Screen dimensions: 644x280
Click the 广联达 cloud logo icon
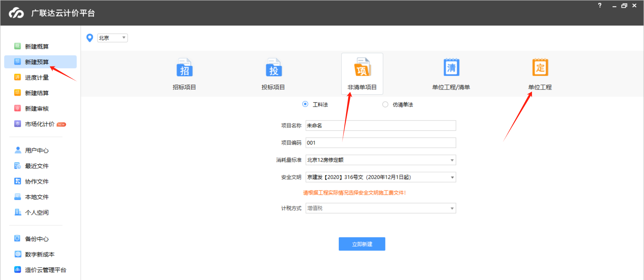(16, 13)
